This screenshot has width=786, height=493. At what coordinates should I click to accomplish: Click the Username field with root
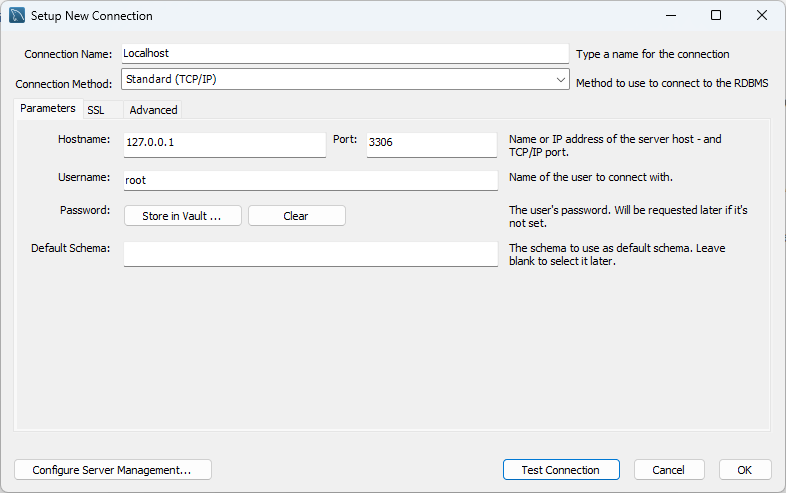click(x=310, y=180)
